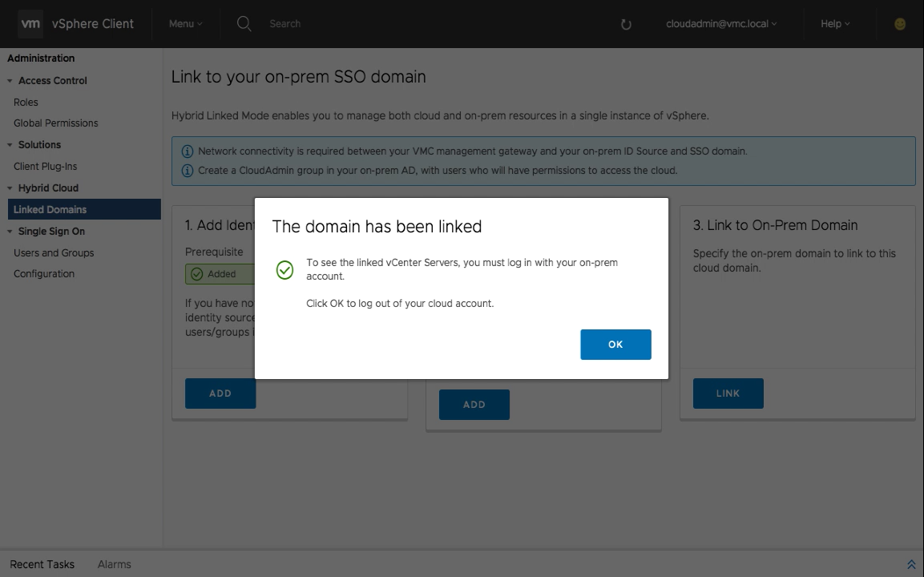This screenshot has height=577, width=924.
Task: Expand the Recent Tasks panel arrows
Action: point(910,564)
